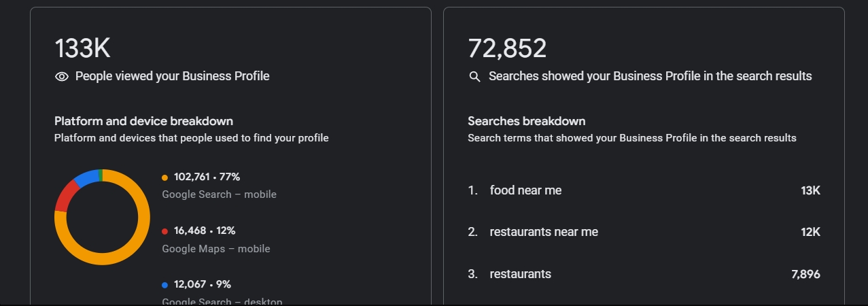Click the 133K profile views number
The height and width of the screenshot is (306, 868).
tap(82, 49)
